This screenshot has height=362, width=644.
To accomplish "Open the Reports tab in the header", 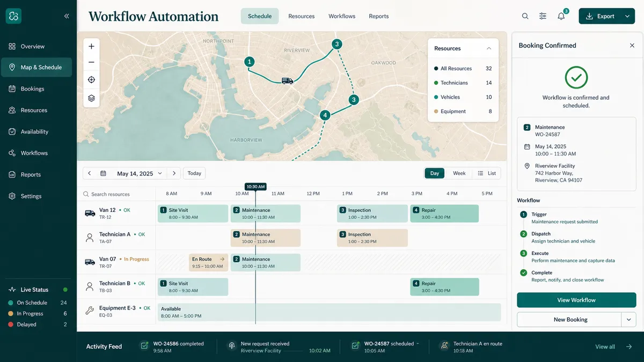I will pos(379,16).
